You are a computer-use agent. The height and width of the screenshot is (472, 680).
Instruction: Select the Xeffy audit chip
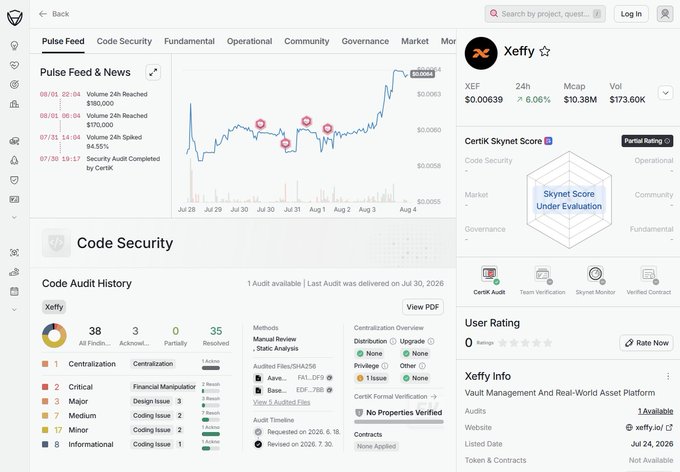point(54,307)
